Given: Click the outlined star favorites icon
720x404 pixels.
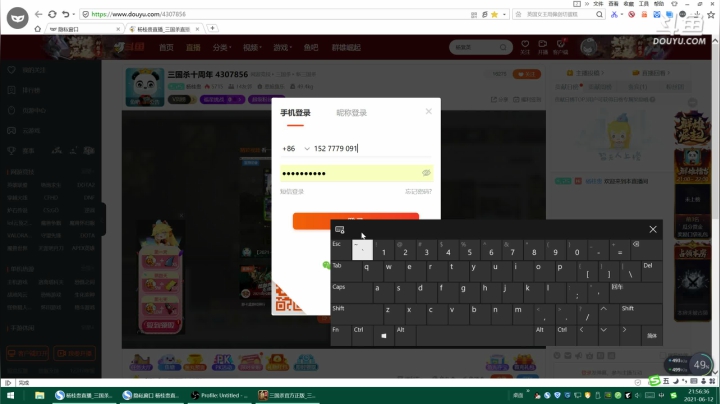Looking at the screenshot, I should tap(711, 15).
